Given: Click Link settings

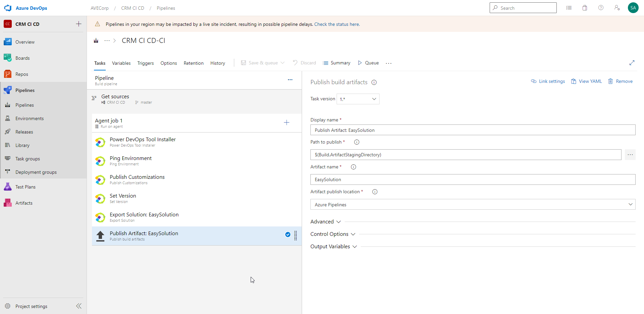Looking at the screenshot, I should 548,81.
